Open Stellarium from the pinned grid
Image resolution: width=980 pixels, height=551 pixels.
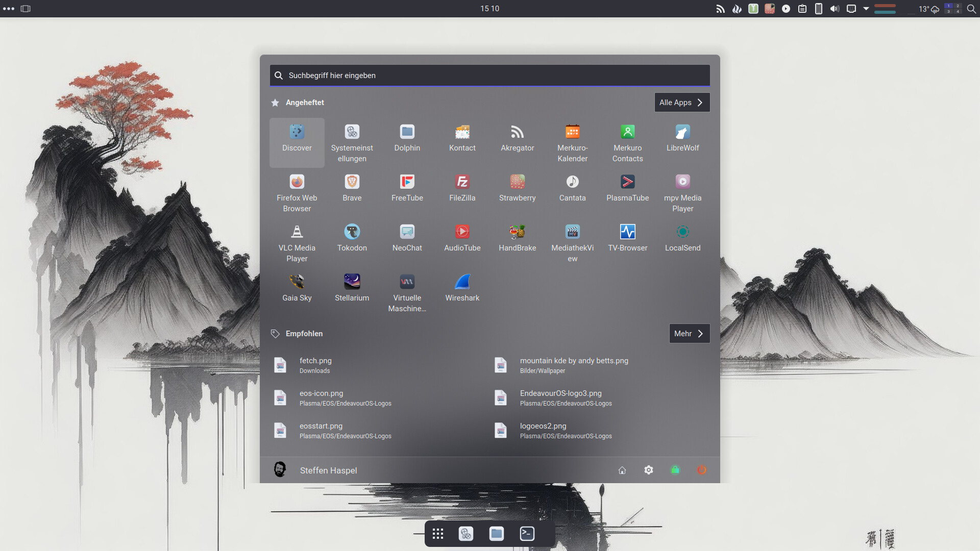pyautogui.click(x=352, y=288)
